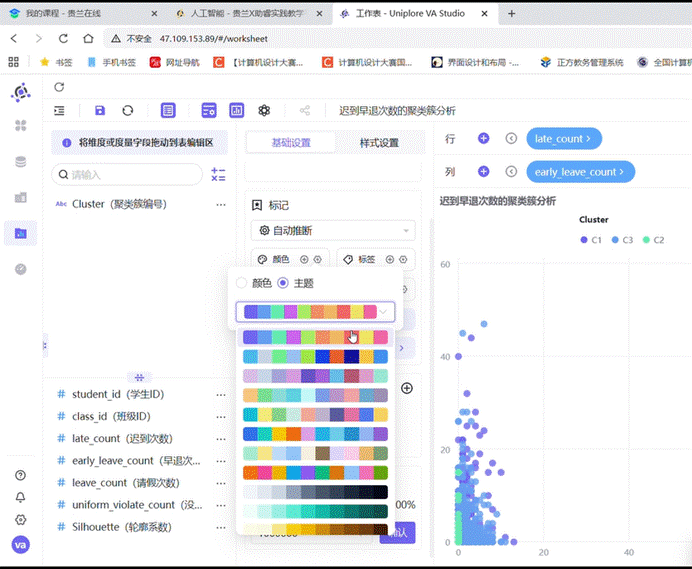This screenshot has width=692, height=569.
Task: Choose the pastel purple pink palette
Action: click(315, 376)
